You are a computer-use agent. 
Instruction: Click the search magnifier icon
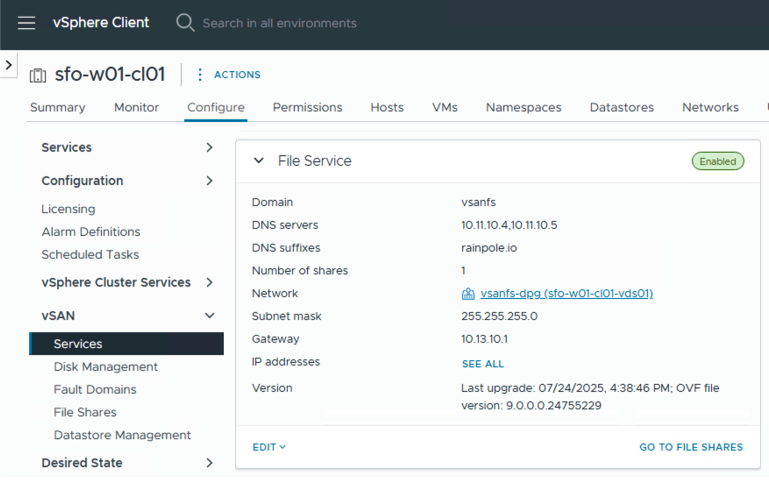(185, 23)
